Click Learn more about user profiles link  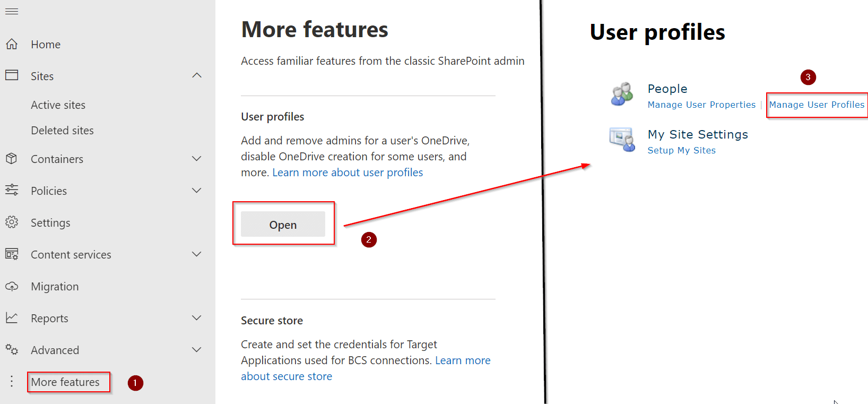[348, 173]
